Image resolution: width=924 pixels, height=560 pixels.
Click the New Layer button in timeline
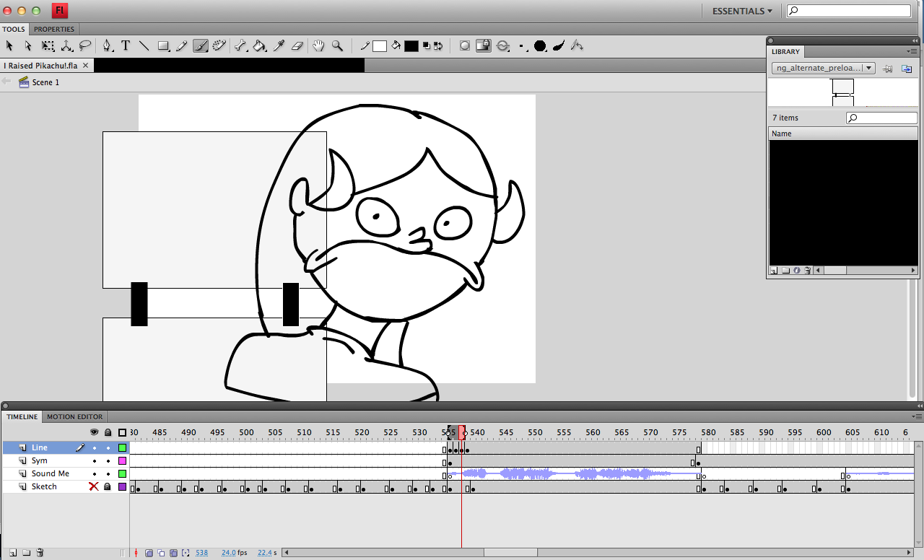13,553
